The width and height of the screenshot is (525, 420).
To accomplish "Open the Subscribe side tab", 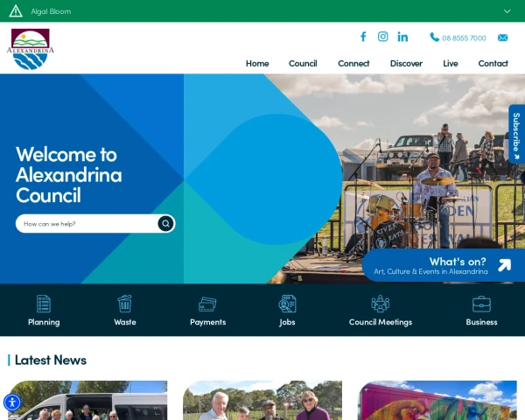I will (x=516, y=134).
